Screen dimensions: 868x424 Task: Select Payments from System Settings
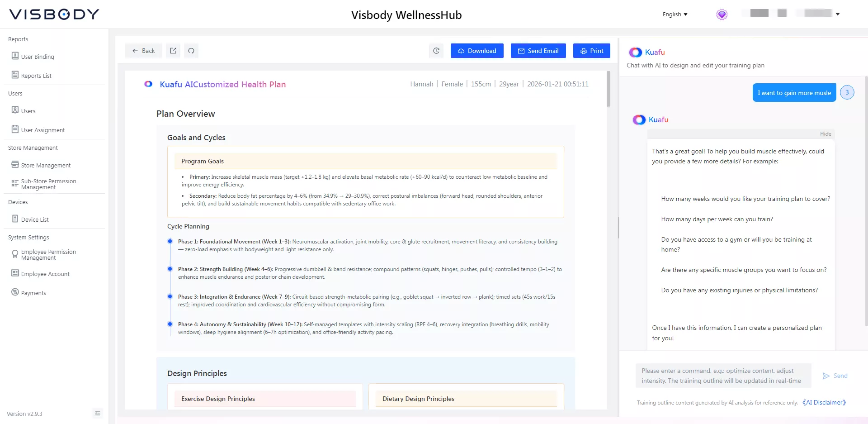(33, 293)
